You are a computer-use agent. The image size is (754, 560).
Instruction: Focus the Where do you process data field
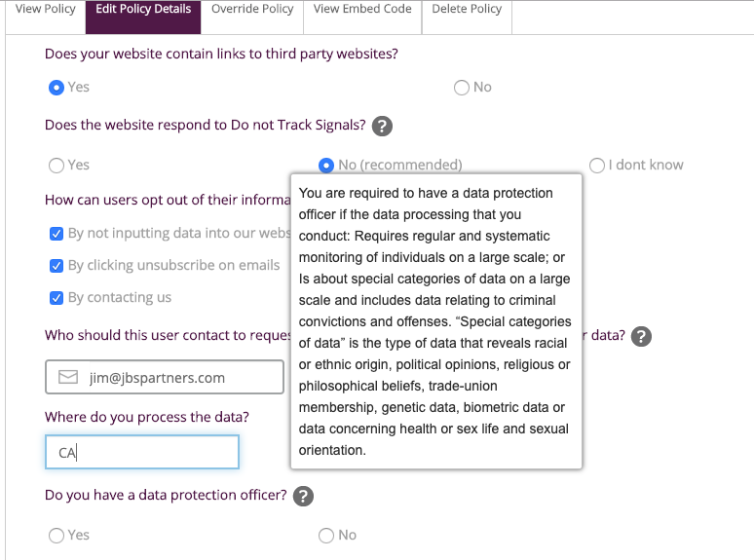(x=142, y=452)
